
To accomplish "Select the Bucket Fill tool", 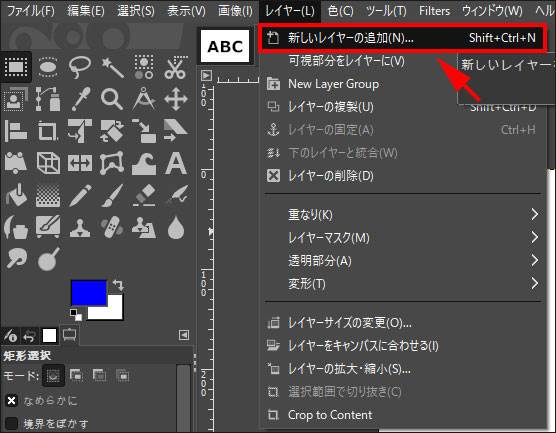I will (16, 195).
